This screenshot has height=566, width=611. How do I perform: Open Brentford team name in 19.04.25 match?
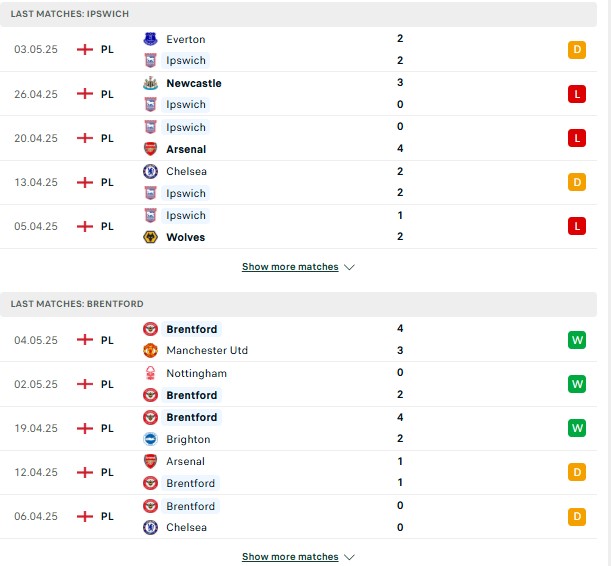192,417
